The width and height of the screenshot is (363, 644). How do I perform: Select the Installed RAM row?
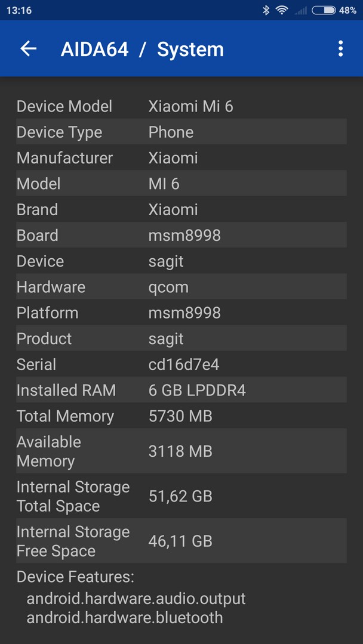pyautogui.click(x=181, y=390)
